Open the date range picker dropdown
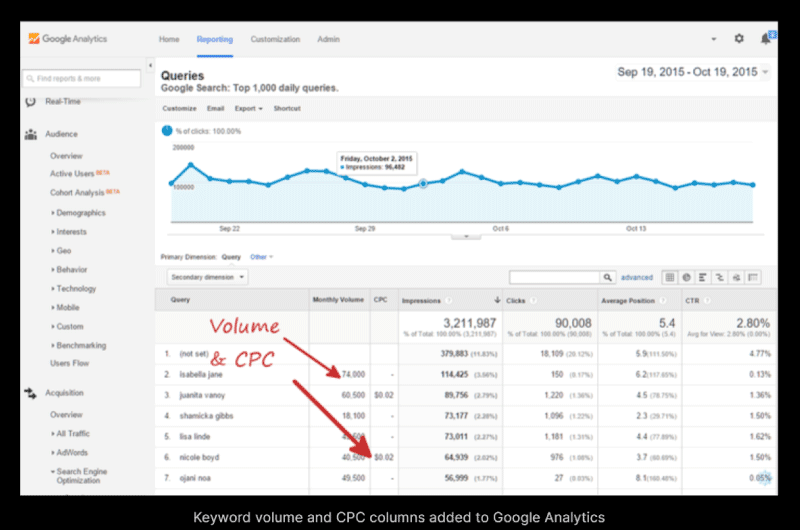 [693, 72]
